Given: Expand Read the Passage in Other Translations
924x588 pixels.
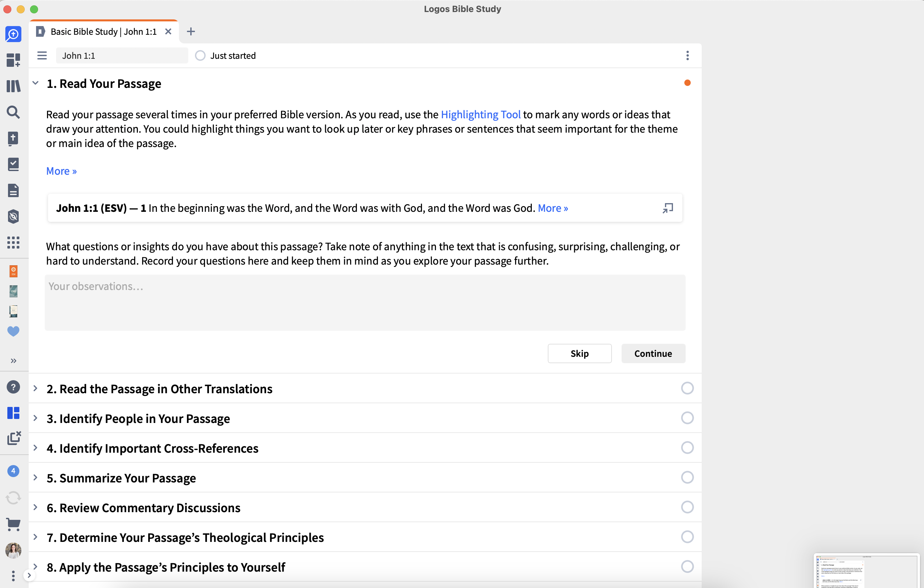Looking at the screenshot, I should tap(35, 388).
